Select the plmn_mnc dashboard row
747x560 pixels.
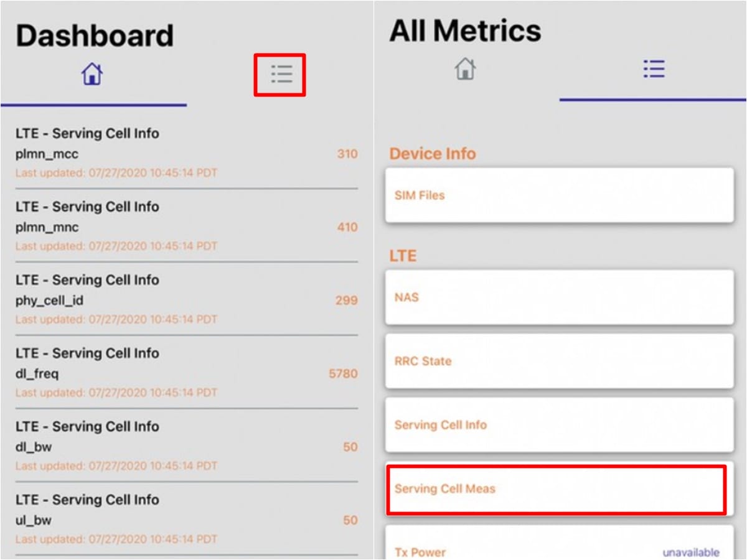(x=187, y=226)
